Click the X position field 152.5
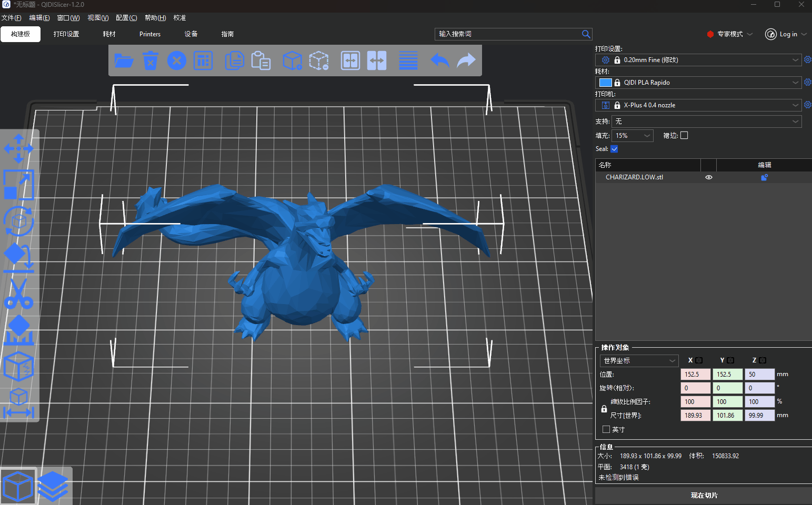Image resolution: width=812 pixels, height=505 pixels. coord(696,375)
